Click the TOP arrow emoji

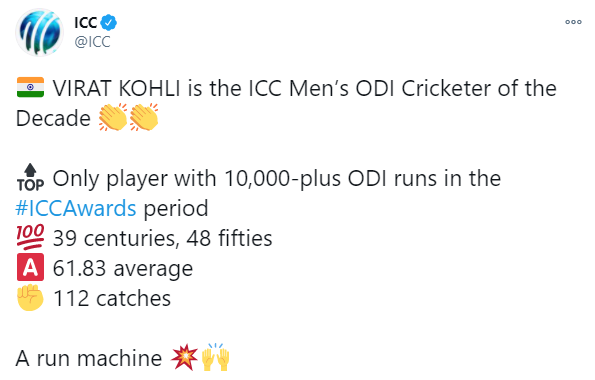point(30,177)
